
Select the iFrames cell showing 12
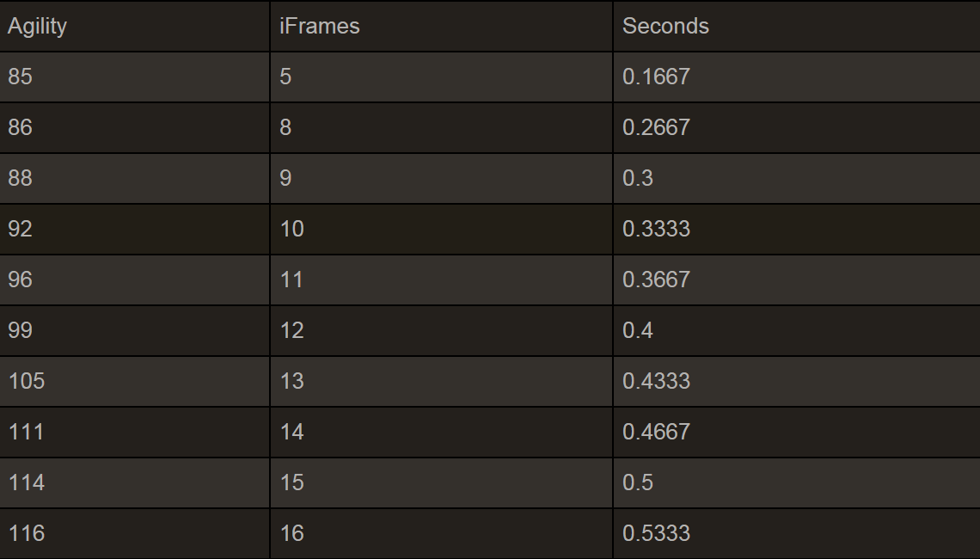tap(292, 331)
